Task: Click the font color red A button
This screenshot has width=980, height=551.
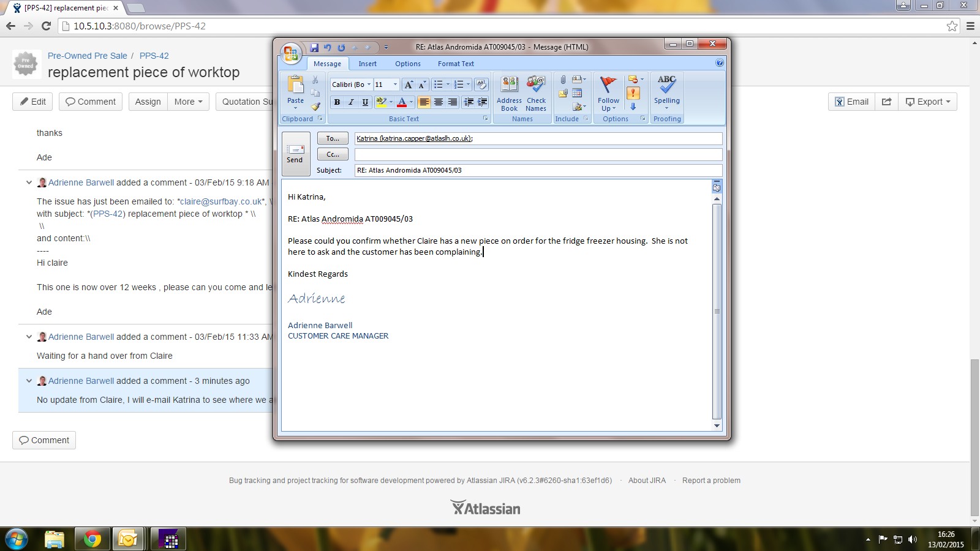Action: [x=402, y=102]
